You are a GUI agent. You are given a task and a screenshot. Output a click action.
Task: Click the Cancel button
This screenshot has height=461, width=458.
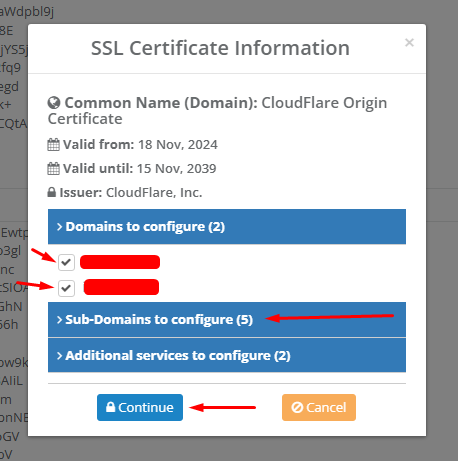tap(319, 407)
